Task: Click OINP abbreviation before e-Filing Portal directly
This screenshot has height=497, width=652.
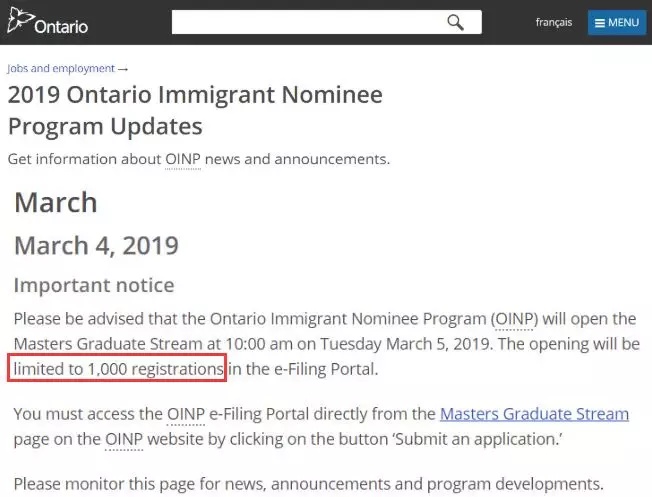Action: pyautogui.click(x=186, y=414)
